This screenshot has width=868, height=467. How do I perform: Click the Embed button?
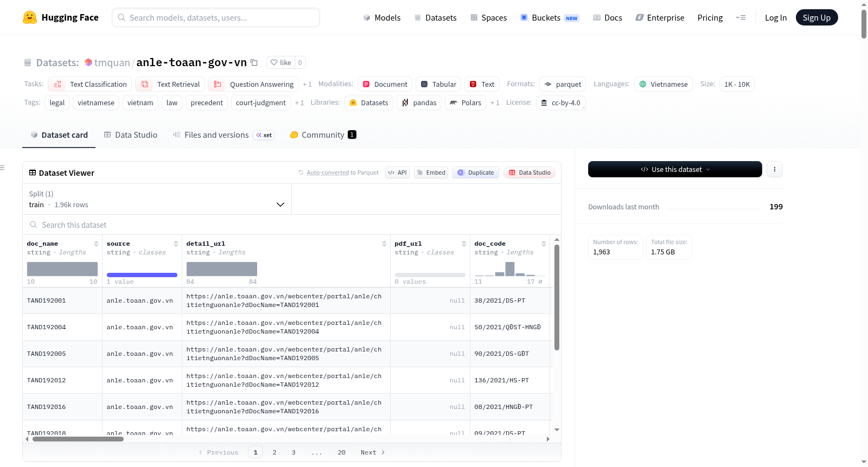[x=431, y=172]
